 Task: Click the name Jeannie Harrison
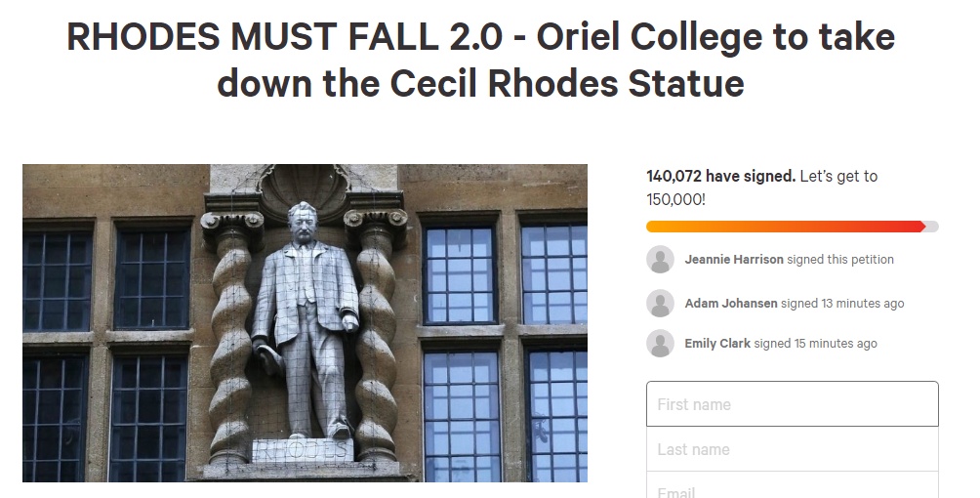734,260
